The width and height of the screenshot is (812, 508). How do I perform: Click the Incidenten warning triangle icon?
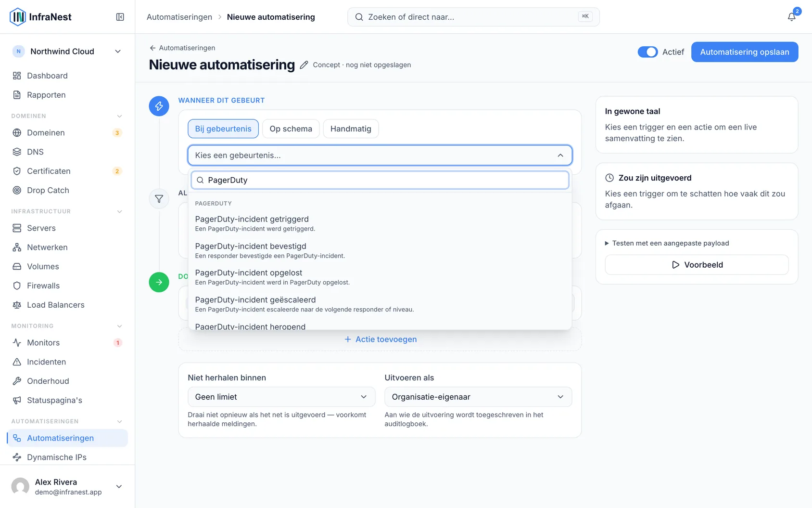tap(17, 362)
